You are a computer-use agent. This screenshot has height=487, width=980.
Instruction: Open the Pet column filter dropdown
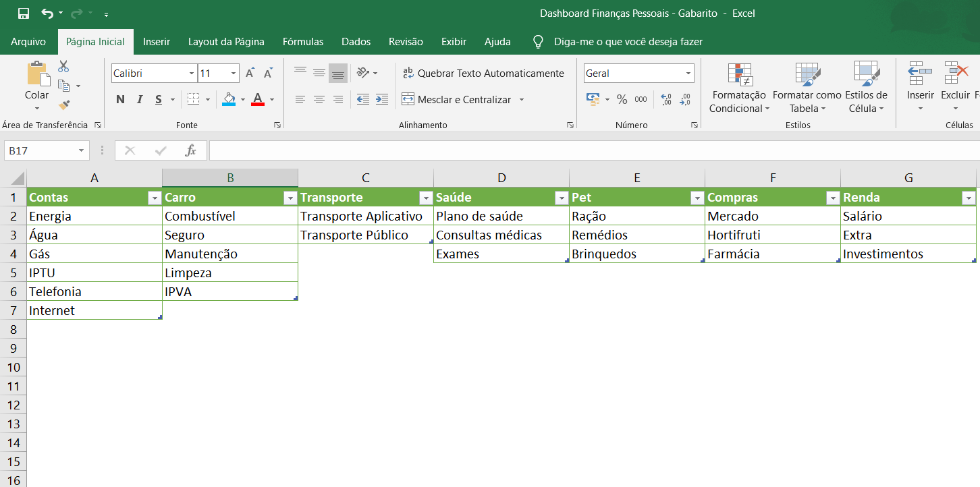[x=697, y=198]
